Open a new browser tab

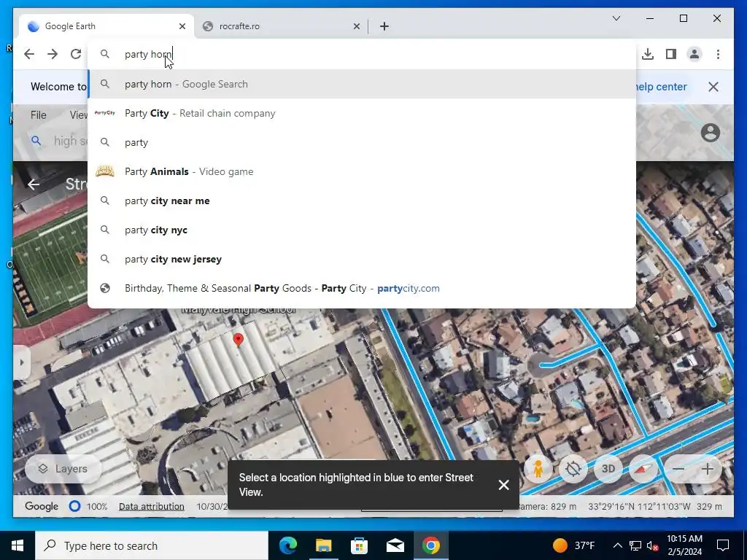tap(384, 26)
